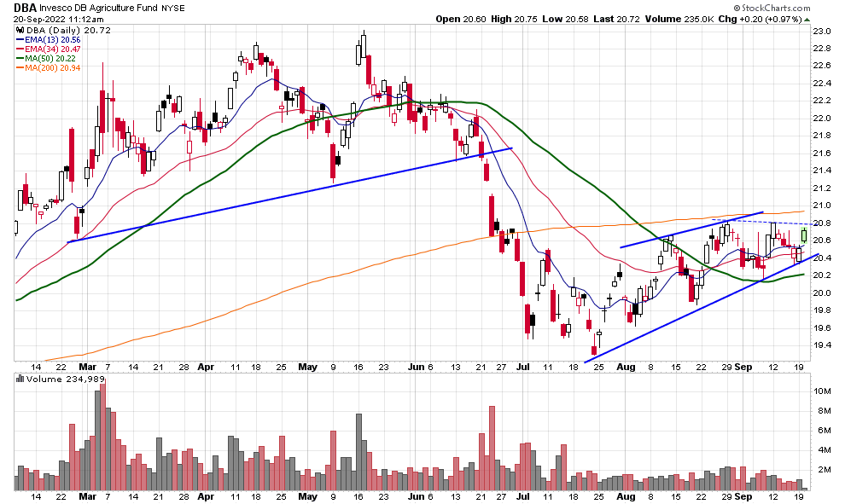Click the 21.0 price axis label
The image size is (845, 504).
(x=822, y=206)
